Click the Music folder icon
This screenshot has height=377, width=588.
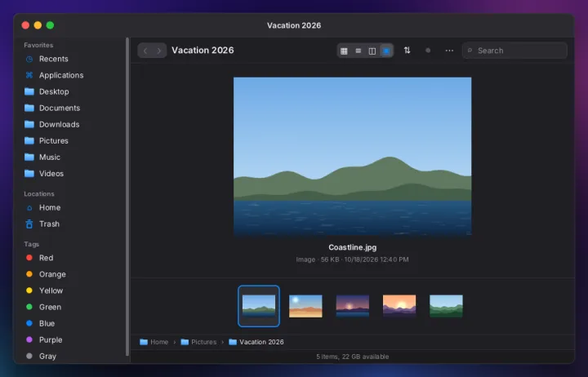29,157
